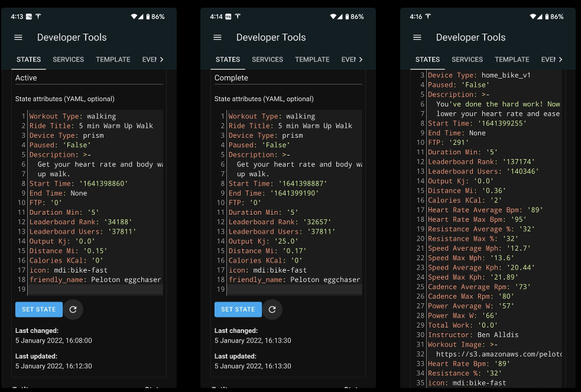
Task: Open the cut-off EVENTS tab in 4:14 screen
Action: (x=349, y=59)
